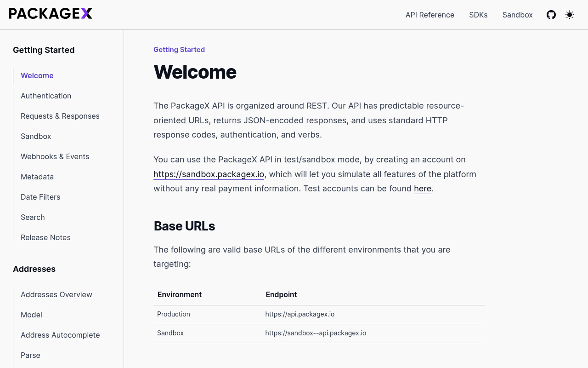This screenshot has height=368, width=588.
Task: Open the Search sidebar page
Action: coord(33,217)
